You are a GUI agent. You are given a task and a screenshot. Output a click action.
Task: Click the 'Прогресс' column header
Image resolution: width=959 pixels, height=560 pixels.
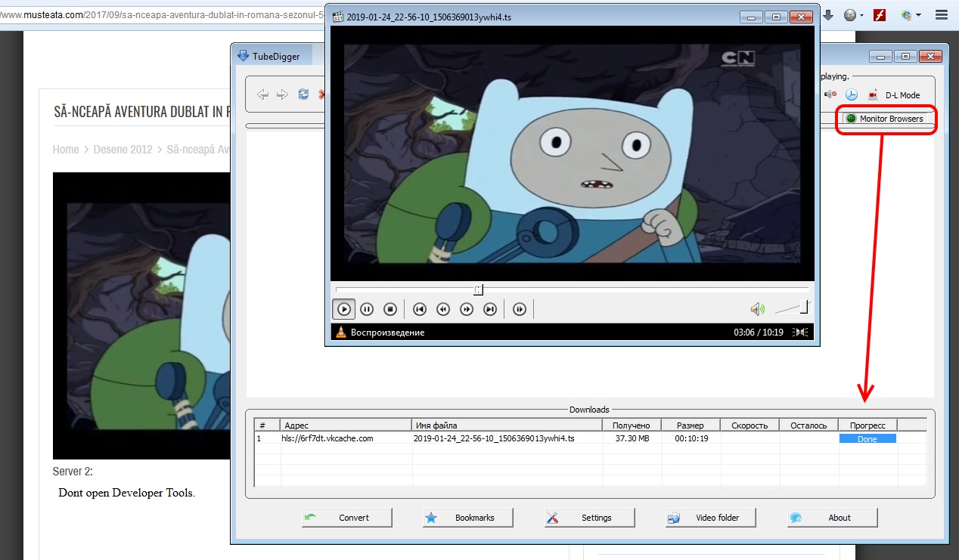867,425
